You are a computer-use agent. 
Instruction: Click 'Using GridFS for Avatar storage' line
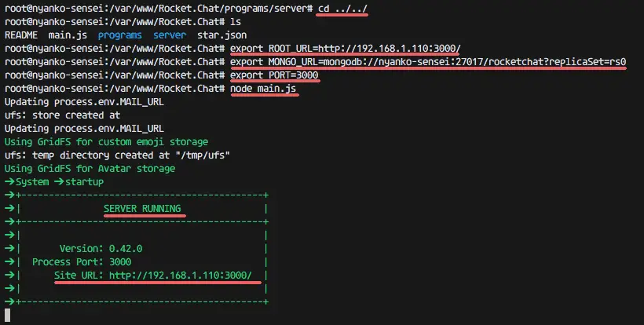tap(90, 169)
